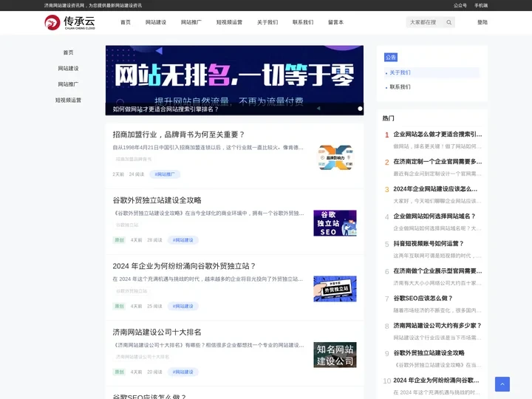Viewport: 532px width, 399px height.
Task: Open 短视频运营 in top navigation
Action: pos(229,22)
